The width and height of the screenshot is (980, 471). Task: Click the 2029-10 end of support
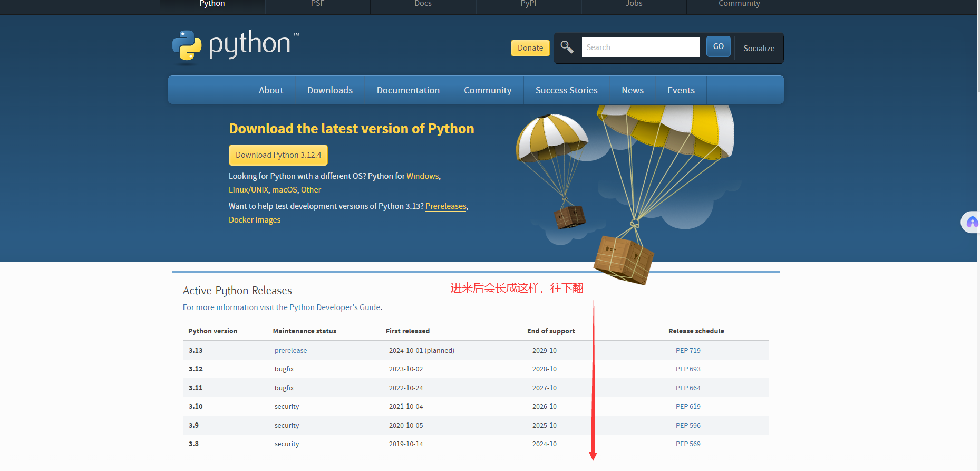[545, 351]
